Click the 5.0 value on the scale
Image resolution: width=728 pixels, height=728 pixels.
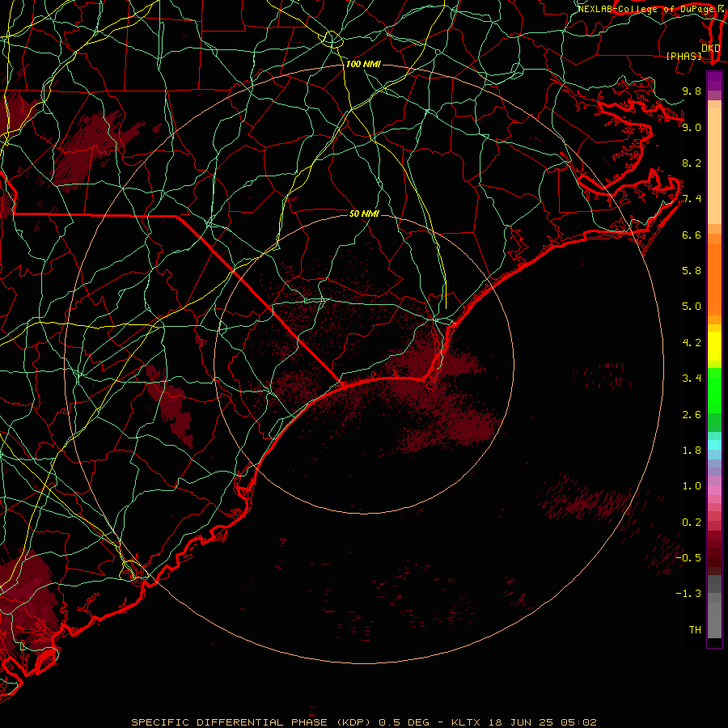point(692,307)
